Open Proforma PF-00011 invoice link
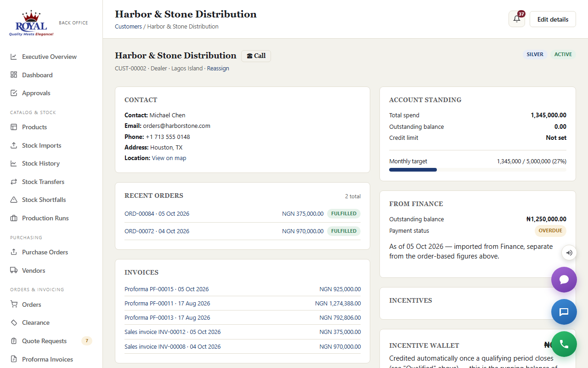This screenshot has width=588, height=368. pyautogui.click(x=167, y=304)
